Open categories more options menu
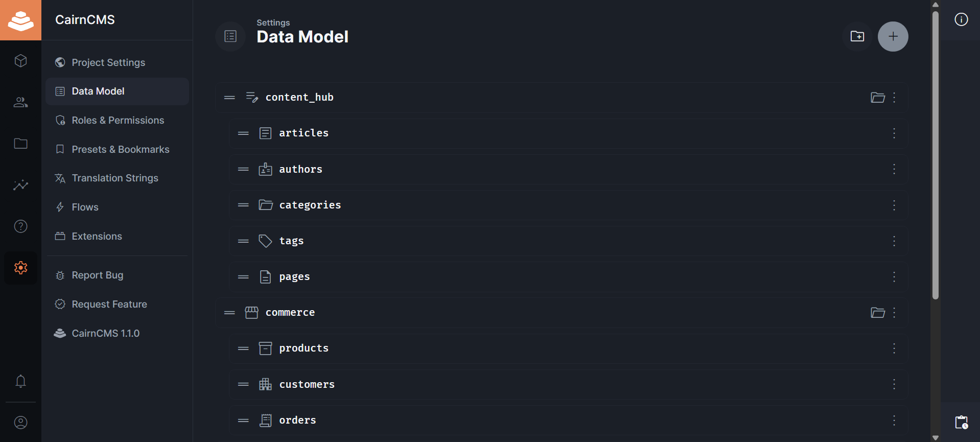Viewport: 980px width, 442px height. coord(894,205)
